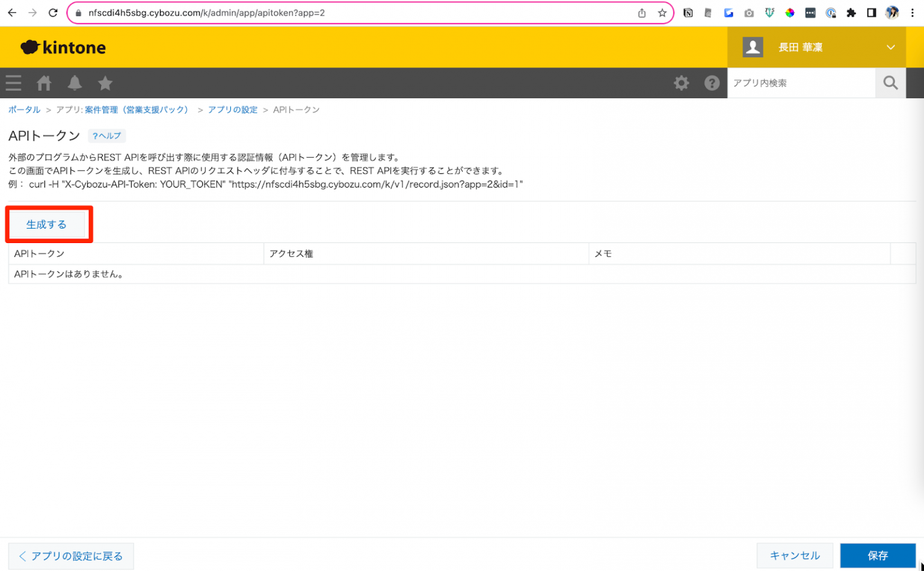924x571 pixels.
Task: Click the kintone logo in the header
Action: coord(63,47)
